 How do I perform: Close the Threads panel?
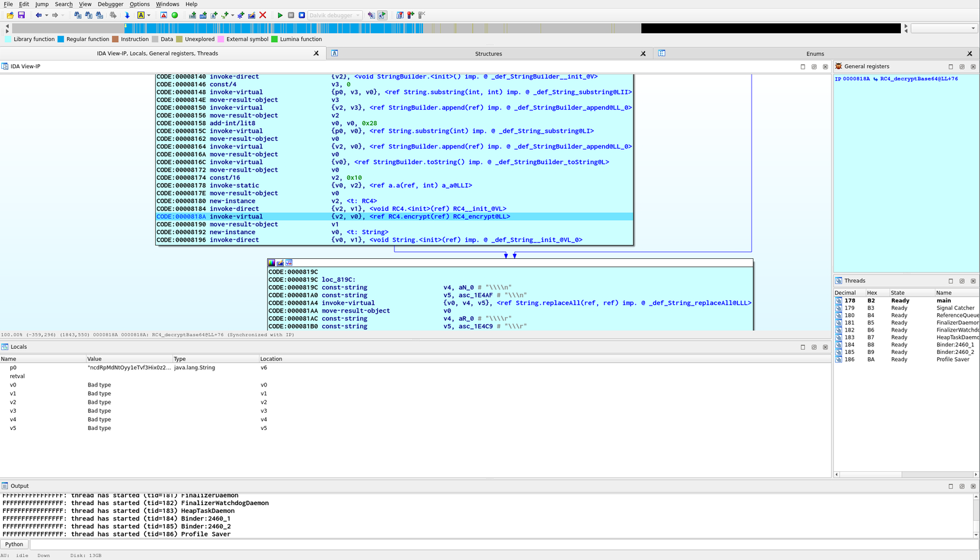(x=973, y=281)
